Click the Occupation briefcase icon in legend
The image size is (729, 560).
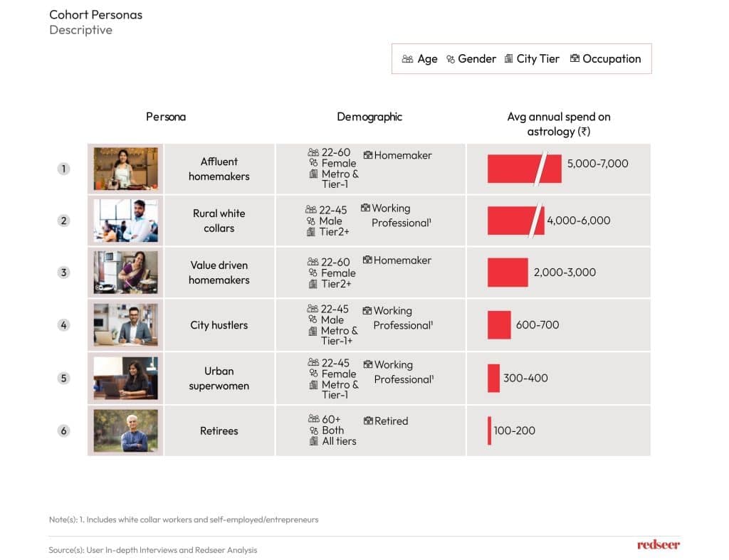[x=575, y=59]
